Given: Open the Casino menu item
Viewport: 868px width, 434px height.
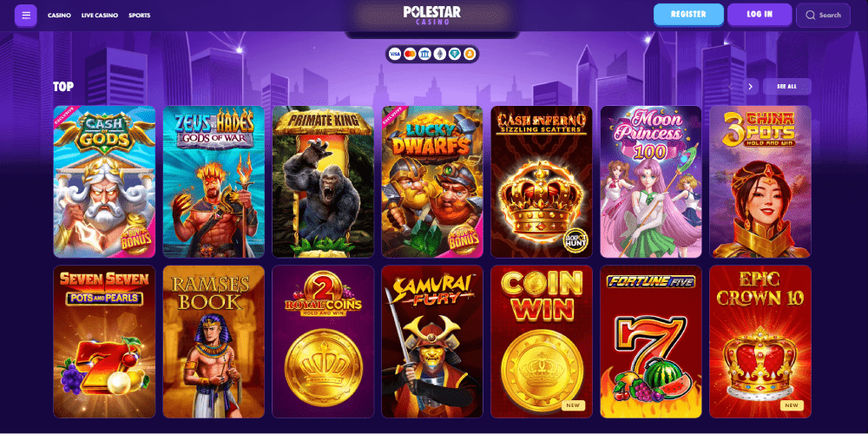Looking at the screenshot, I should 59,16.
